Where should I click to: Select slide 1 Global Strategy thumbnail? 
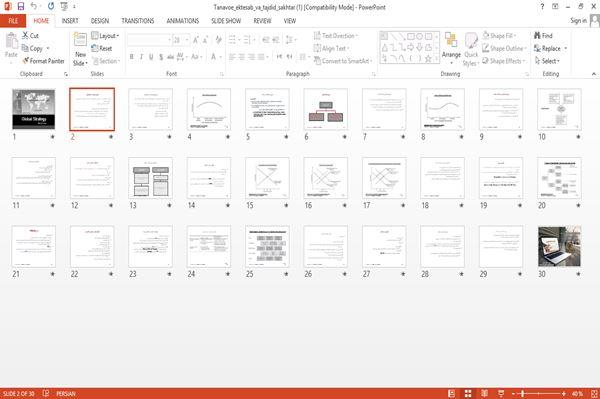(33, 109)
